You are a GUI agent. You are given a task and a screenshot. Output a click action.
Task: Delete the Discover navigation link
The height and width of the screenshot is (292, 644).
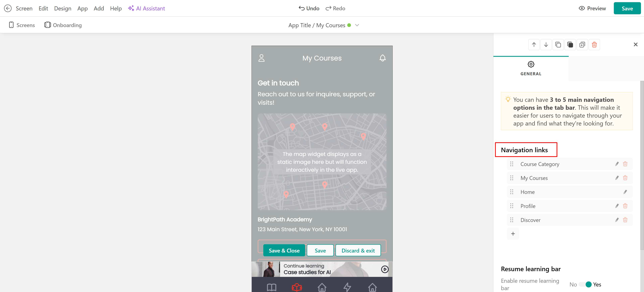tap(625, 220)
